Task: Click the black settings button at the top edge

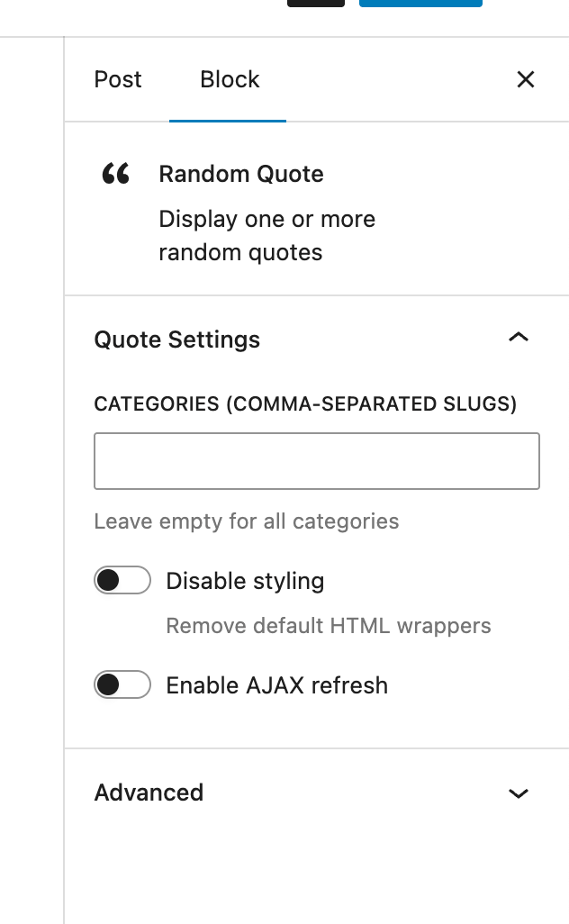Action: pyautogui.click(x=315, y=3)
